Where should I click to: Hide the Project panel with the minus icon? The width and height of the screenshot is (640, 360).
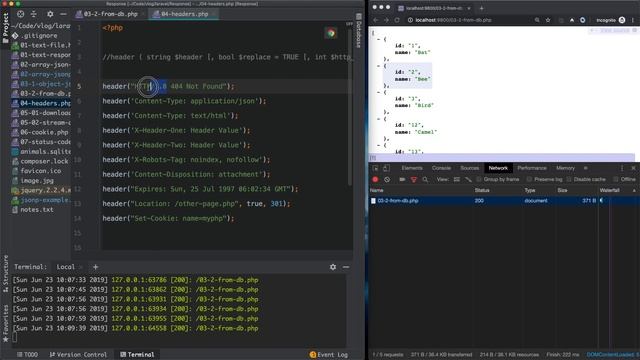63,14
